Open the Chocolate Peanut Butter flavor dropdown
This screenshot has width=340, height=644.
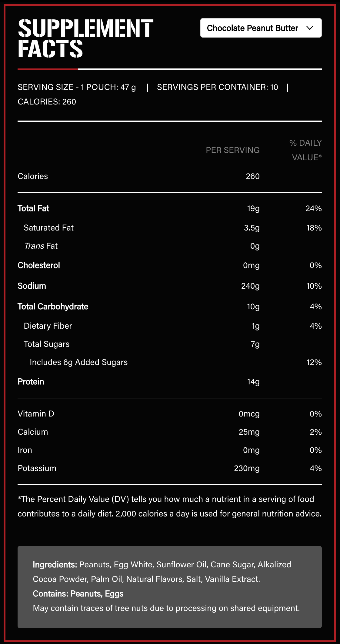click(x=261, y=28)
